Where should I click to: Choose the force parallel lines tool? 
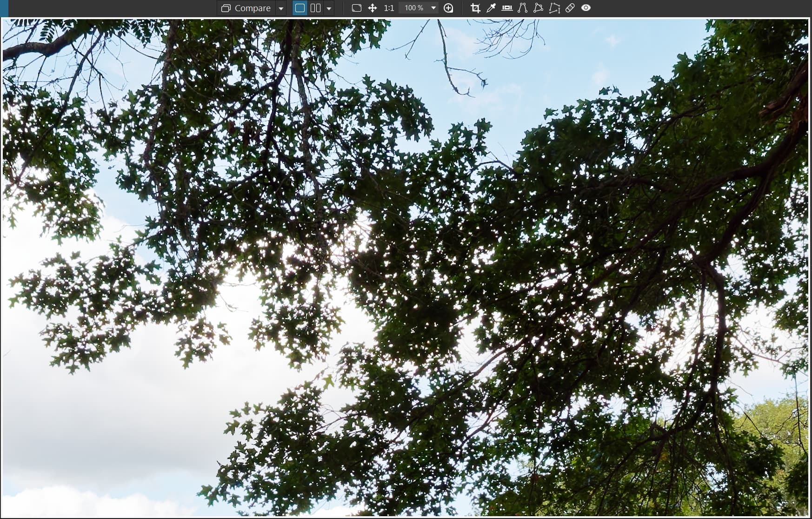[x=522, y=8]
